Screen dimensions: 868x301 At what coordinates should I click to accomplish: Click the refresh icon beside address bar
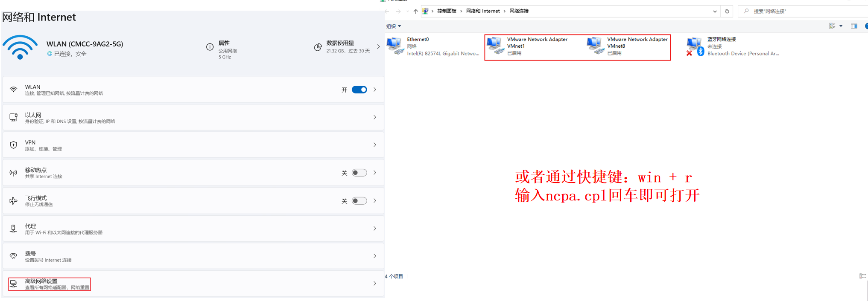(727, 11)
